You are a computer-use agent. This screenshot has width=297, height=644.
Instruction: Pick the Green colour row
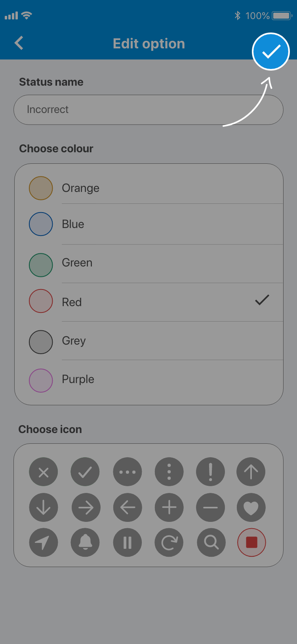(x=77, y=263)
